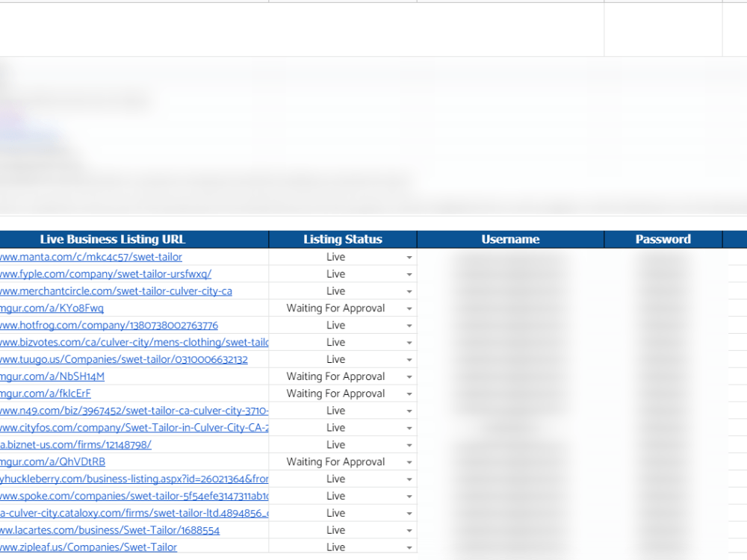Screen dimensions: 747x560
Task: Expand status dropdown arrow in NbSH14M row
Action: pyautogui.click(x=409, y=377)
